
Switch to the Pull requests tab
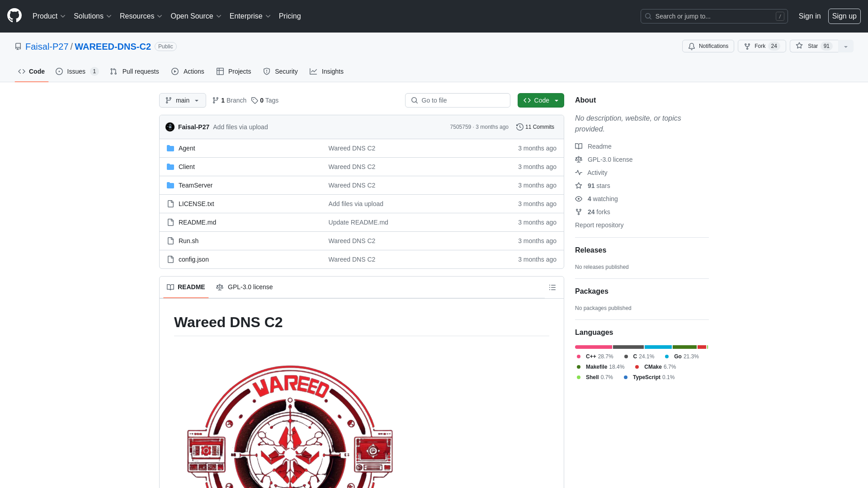click(x=135, y=71)
